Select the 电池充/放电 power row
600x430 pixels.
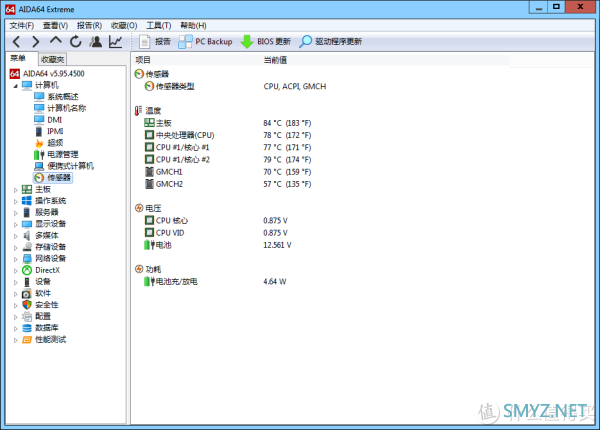[215, 282]
